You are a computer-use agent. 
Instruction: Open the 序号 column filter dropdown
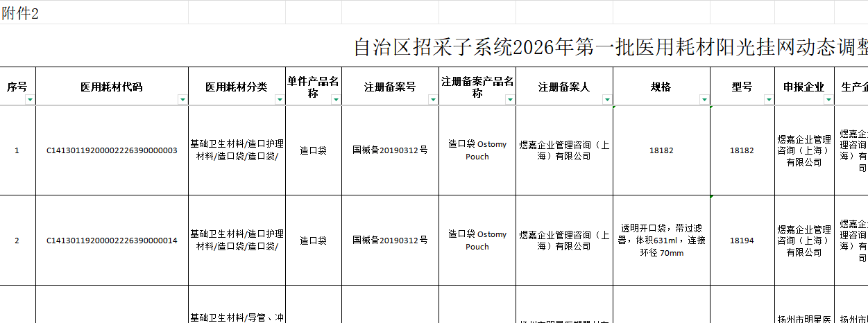[x=30, y=100]
